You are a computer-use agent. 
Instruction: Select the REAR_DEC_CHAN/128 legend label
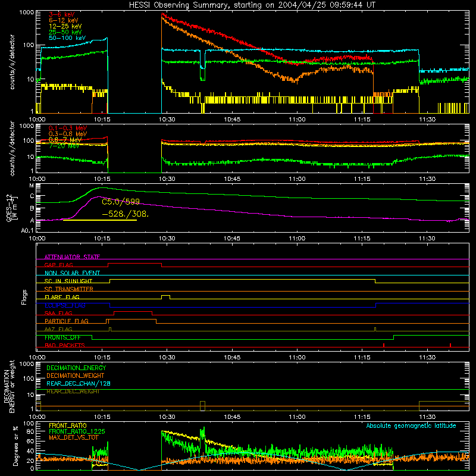click(x=79, y=384)
